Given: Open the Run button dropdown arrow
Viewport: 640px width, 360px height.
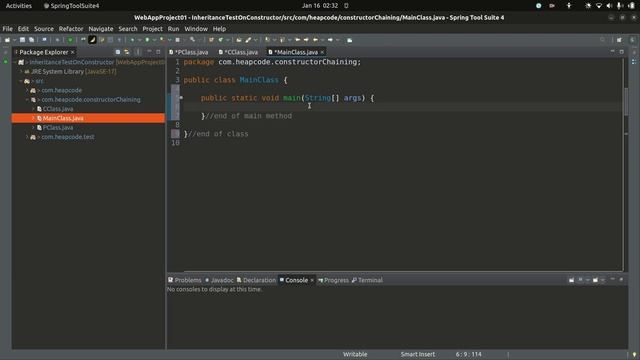Looking at the screenshot, I should point(154,40).
